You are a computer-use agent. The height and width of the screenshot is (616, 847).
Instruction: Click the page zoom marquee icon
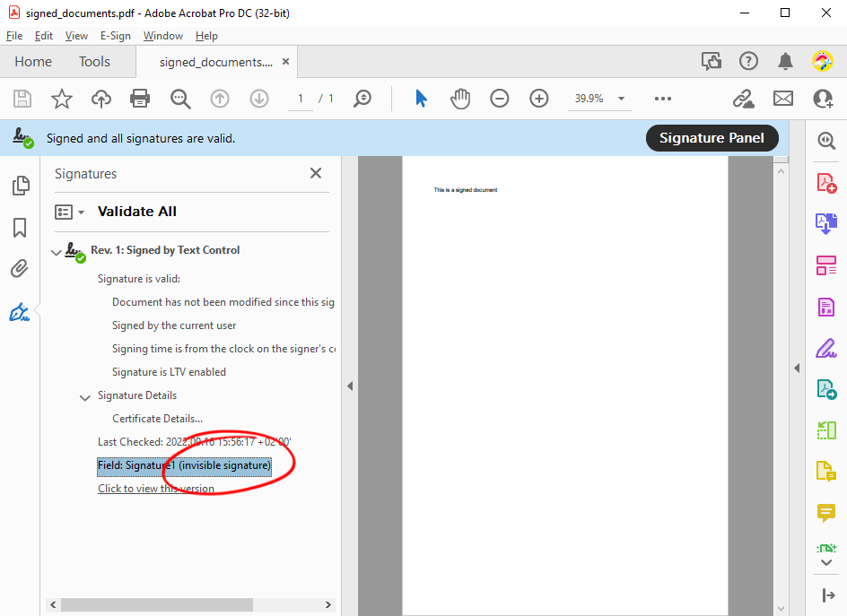(x=362, y=99)
